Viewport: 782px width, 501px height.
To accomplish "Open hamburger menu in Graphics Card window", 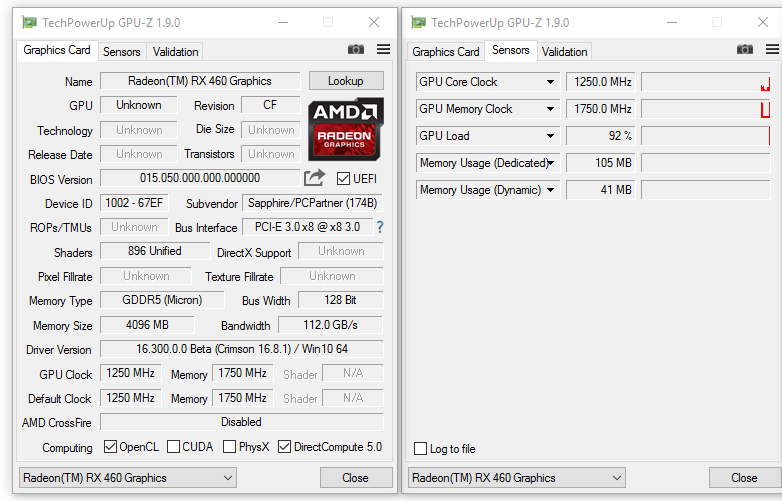I will pos(384,50).
